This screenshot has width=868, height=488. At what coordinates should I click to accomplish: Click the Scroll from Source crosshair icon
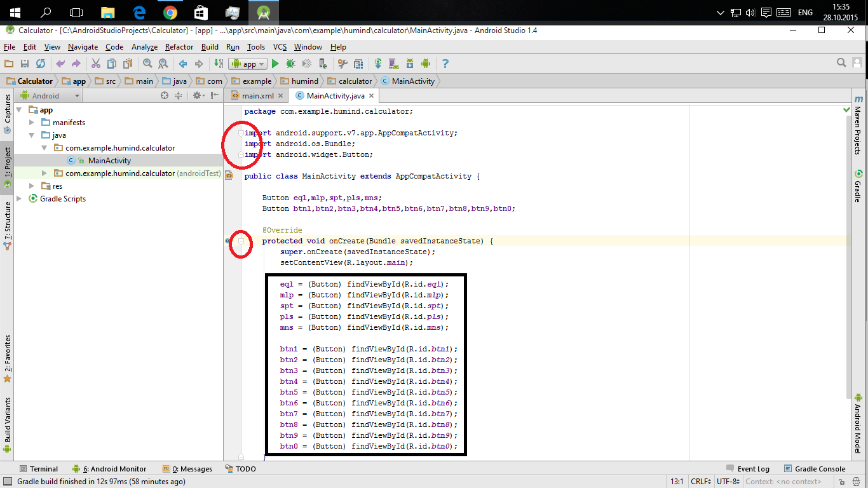pyautogui.click(x=165, y=95)
